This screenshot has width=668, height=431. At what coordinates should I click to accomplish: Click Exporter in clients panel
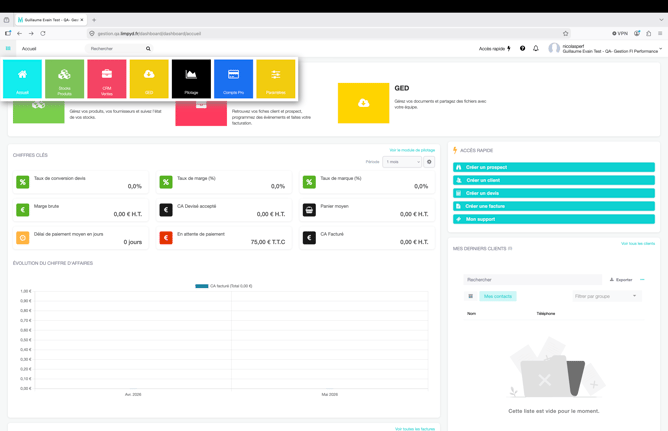coord(621,280)
